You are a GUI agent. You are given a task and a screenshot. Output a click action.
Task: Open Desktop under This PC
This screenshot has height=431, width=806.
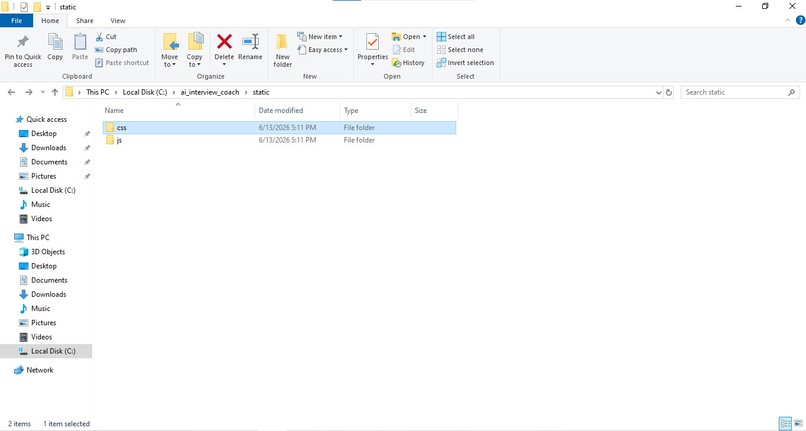[44, 266]
